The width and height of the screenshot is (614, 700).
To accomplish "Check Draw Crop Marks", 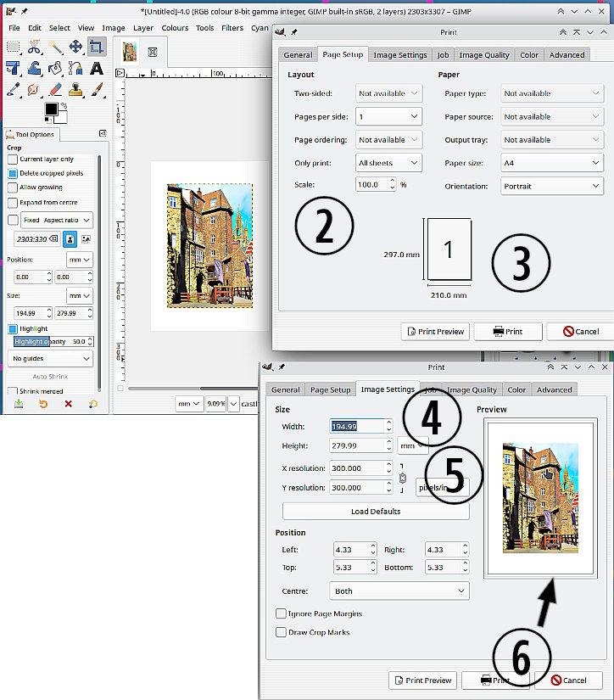I will click(x=281, y=632).
